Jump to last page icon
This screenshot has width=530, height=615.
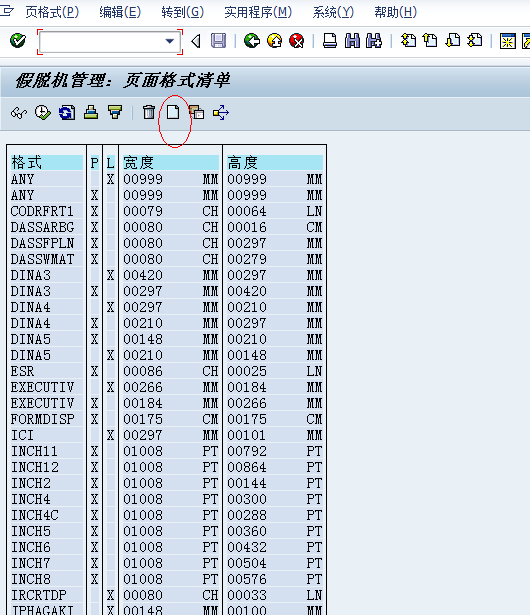pyautogui.click(x=475, y=41)
